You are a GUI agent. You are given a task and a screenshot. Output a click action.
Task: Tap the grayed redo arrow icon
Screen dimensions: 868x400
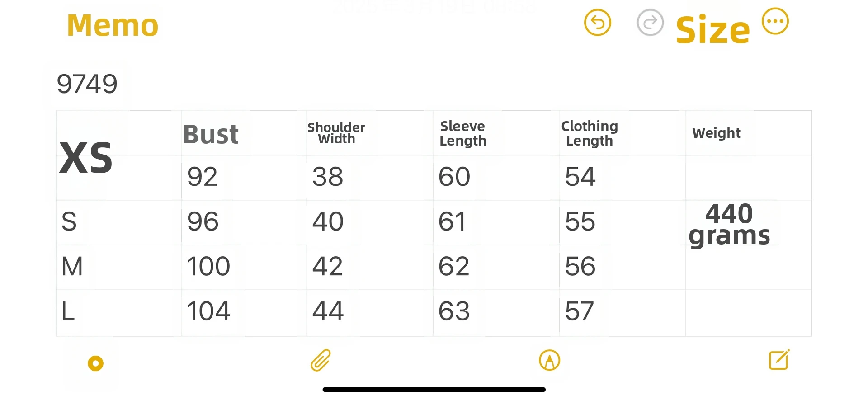pyautogui.click(x=650, y=23)
